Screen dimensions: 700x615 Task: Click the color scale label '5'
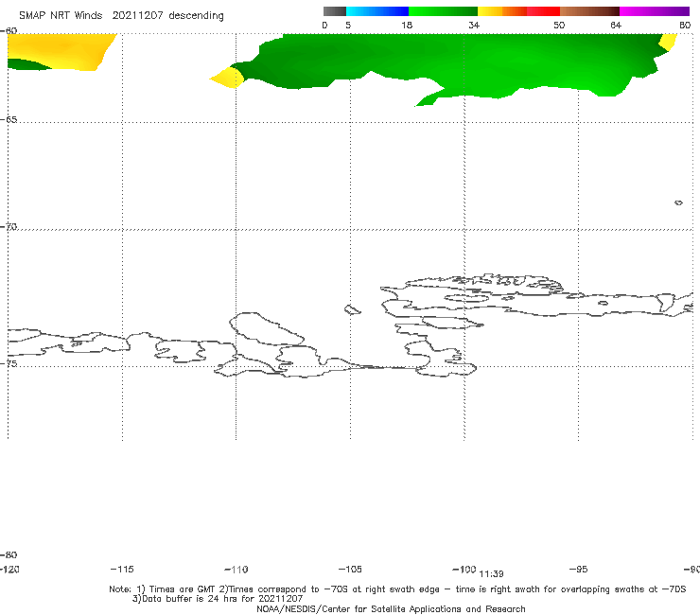pos(348,25)
